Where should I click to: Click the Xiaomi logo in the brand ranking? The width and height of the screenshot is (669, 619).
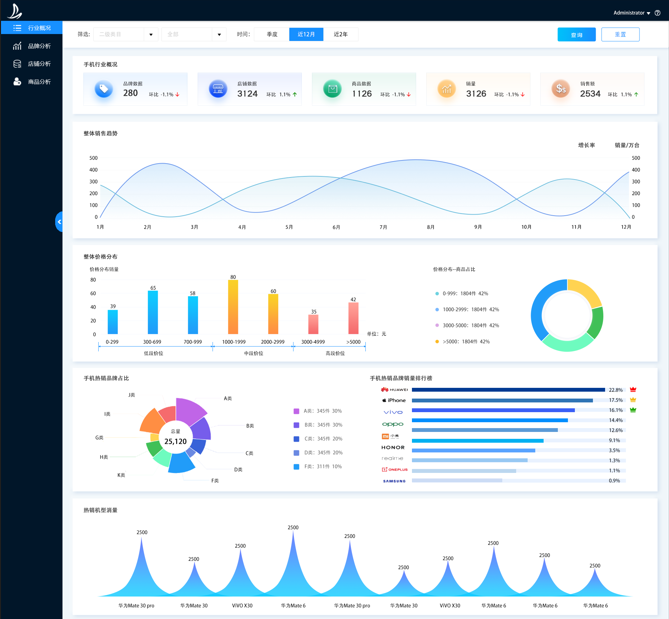pos(390,436)
